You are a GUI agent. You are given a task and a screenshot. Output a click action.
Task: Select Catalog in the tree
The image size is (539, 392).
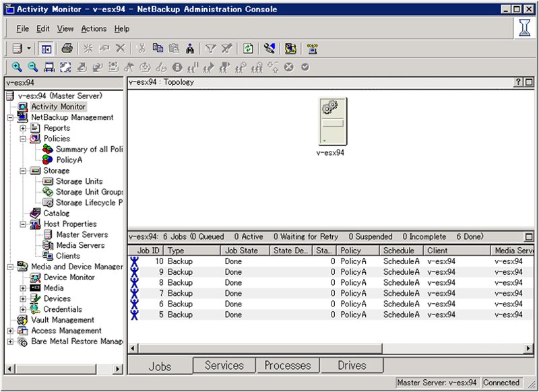57,213
